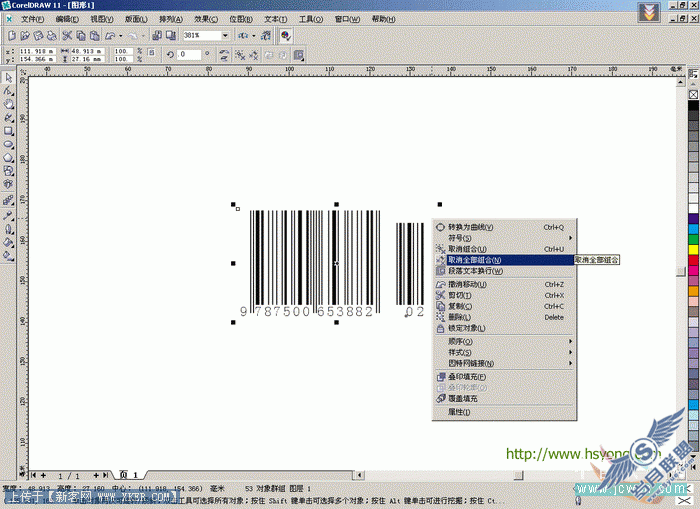Choose 转换为曲线(V) in context menu

point(504,227)
